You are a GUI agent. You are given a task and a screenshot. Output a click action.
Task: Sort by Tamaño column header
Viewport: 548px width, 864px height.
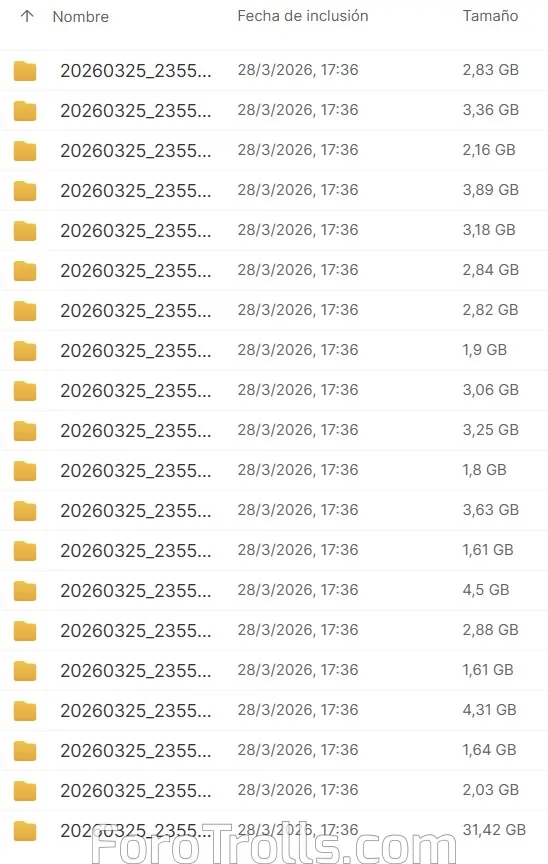point(490,16)
